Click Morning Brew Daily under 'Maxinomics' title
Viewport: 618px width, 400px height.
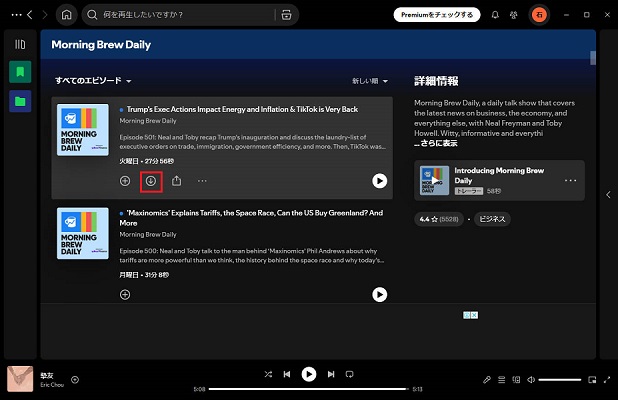point(148,234)
